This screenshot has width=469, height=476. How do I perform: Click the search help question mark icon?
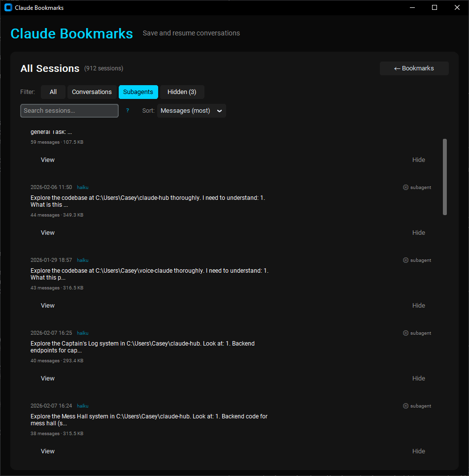tap(128, 111)
